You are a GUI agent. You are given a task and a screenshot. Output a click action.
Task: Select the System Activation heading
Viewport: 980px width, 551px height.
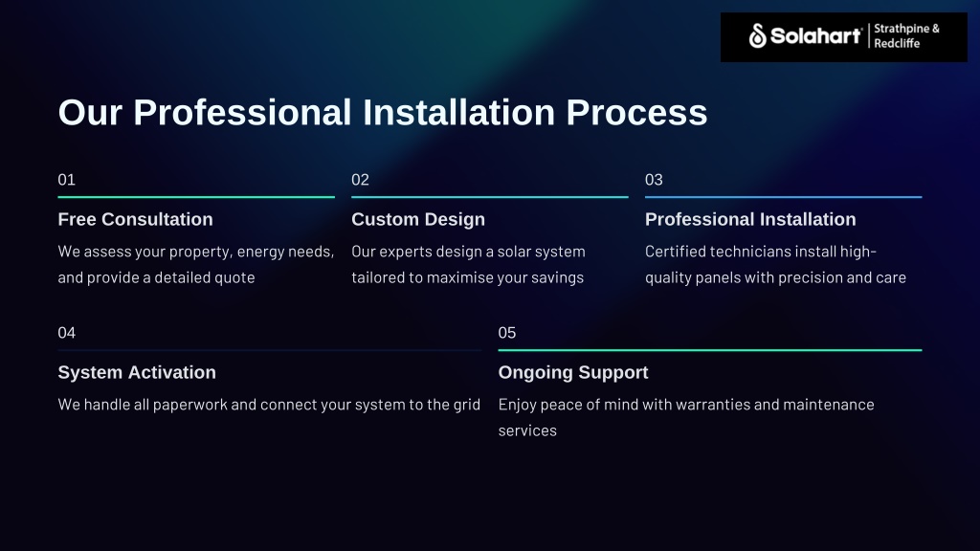pyautogui.click(x=137, y=372)
